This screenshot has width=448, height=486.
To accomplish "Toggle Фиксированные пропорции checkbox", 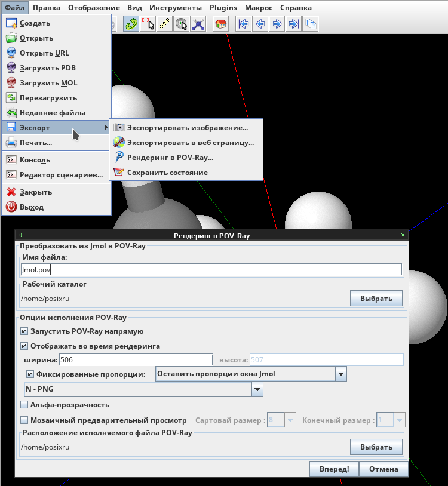I will [x=30, y=374].
